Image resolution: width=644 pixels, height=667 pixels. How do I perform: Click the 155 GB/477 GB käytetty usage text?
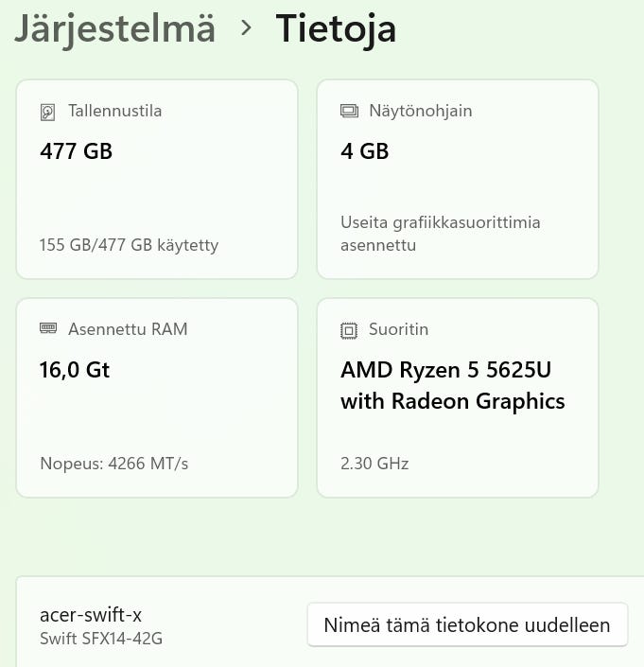click(129, 245)
